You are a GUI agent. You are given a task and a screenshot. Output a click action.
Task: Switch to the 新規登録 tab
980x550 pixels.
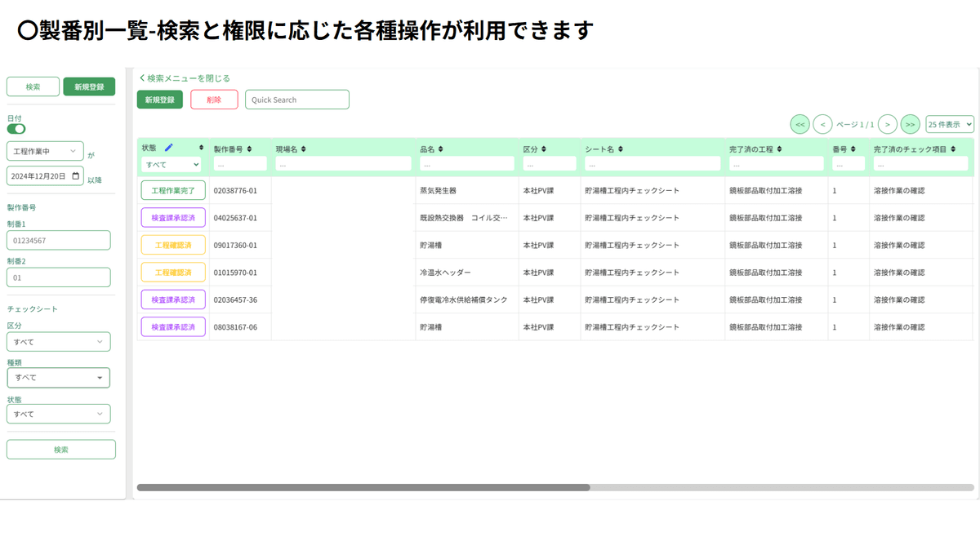coord(89,85)
